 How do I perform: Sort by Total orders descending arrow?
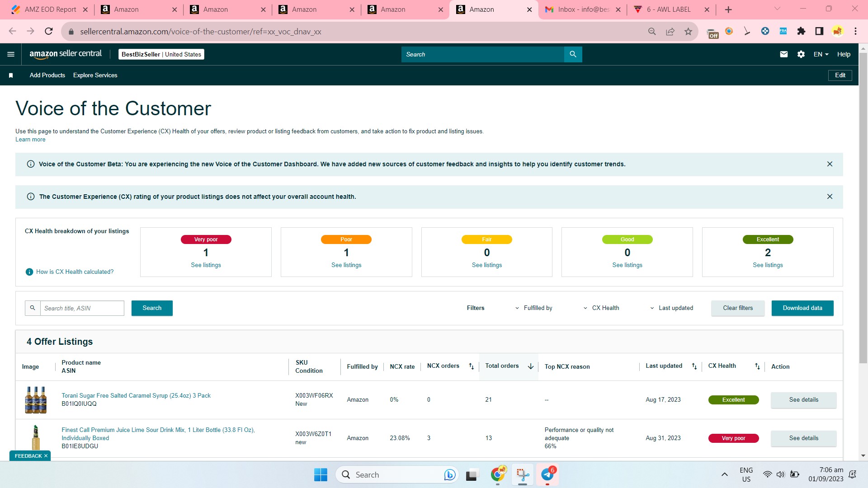click(x=531, y=366)
